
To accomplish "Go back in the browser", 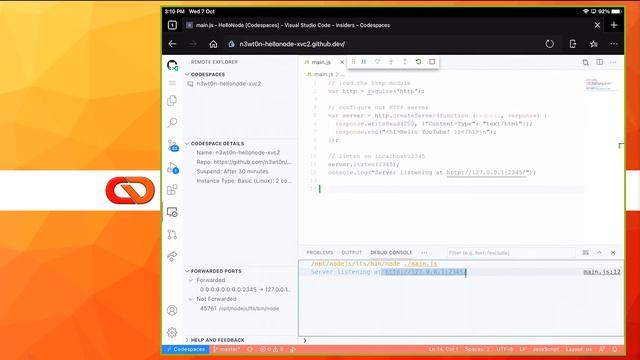I will point(172,44).
